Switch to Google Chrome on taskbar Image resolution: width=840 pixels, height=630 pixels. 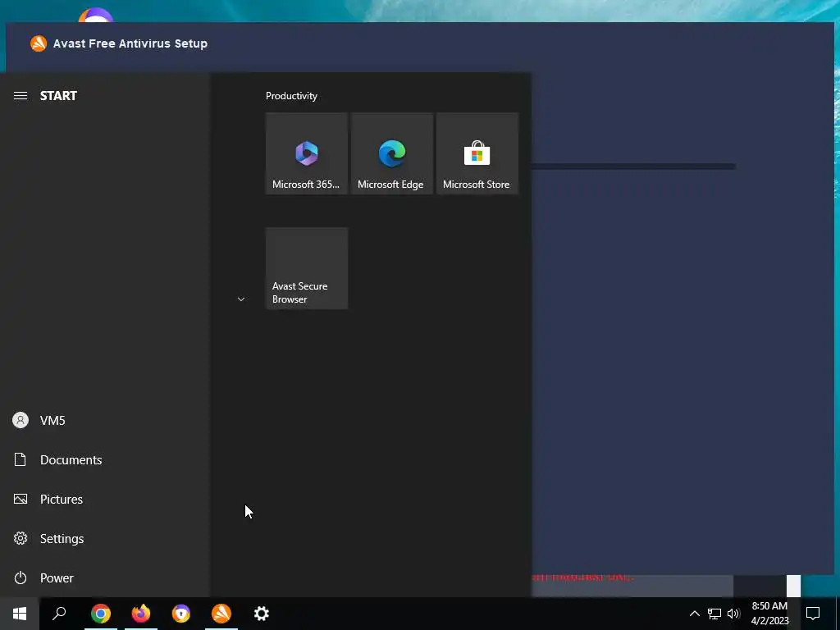coord(101,614)
